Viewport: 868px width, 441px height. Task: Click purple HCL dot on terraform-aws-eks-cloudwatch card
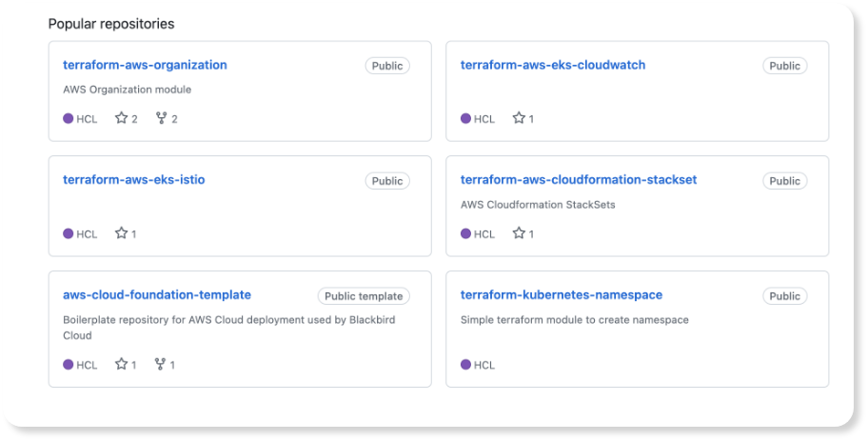click(x=465, y=118)
